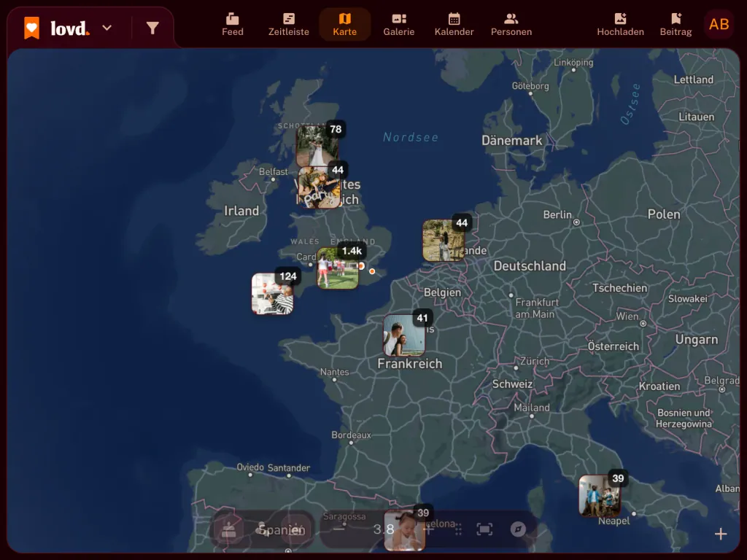Open the Netherlands cluster labeled 44

point(444,241)
